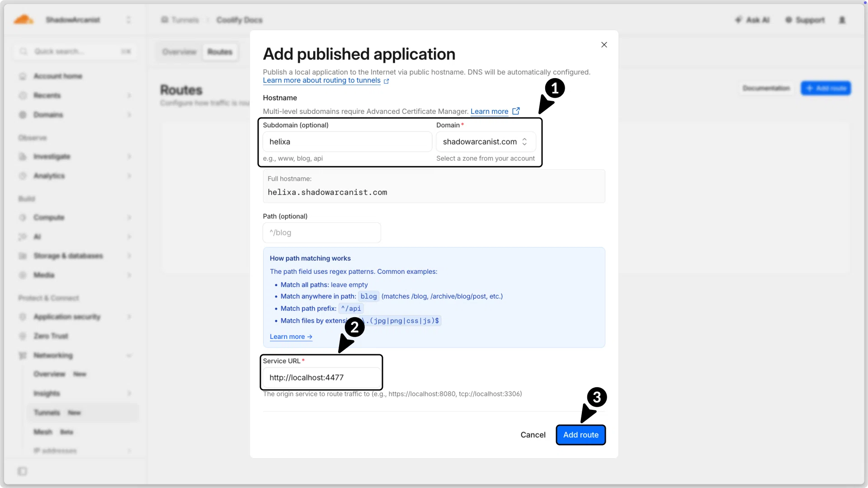Open Learn more about path matching
This screenshot has height=488, width=868.
291,337
